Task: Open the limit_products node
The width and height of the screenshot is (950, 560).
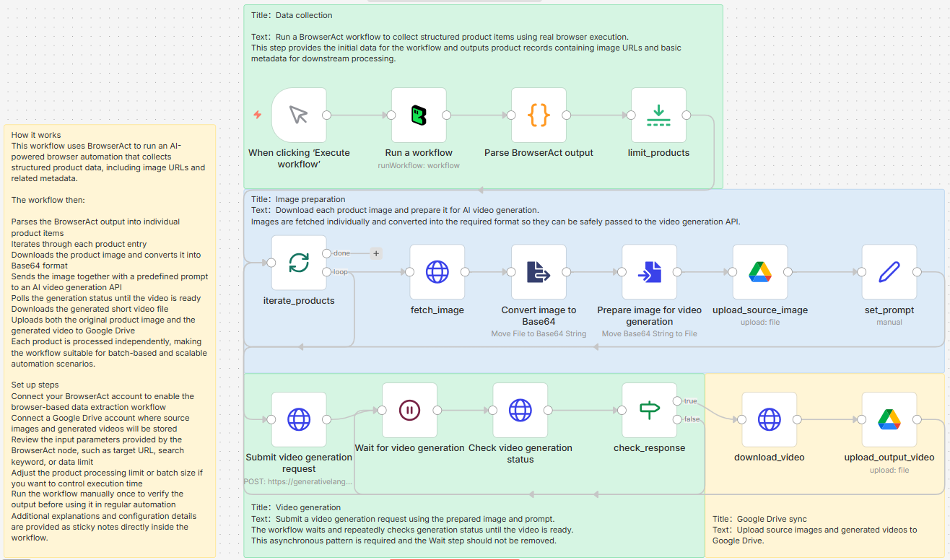Action: click(658, 115)
